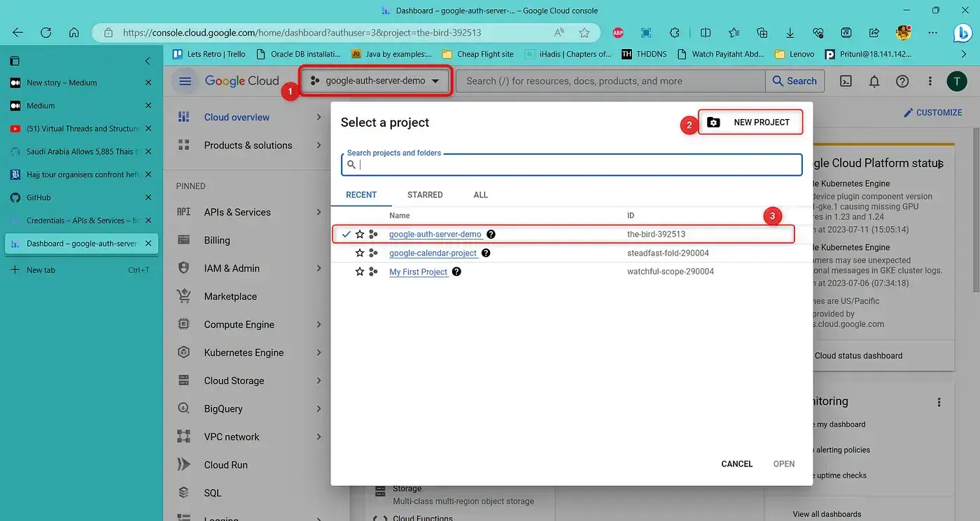Click the account avatar with letter T
The height and width of the screenshot is (521, 980).
coord(956,81)
